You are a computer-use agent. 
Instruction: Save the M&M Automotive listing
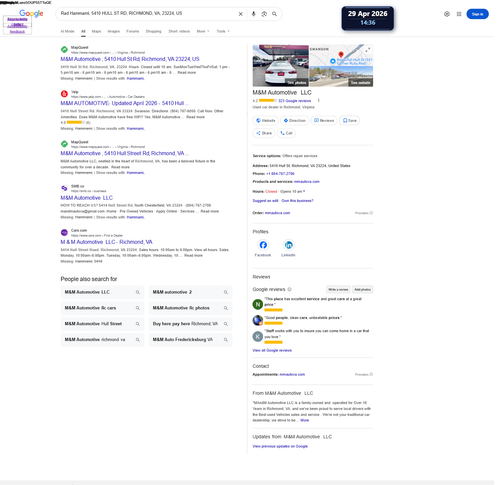pos(350,121)
